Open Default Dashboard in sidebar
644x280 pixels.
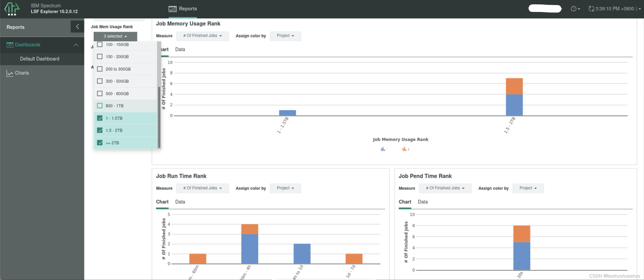[x=39, y=59]
